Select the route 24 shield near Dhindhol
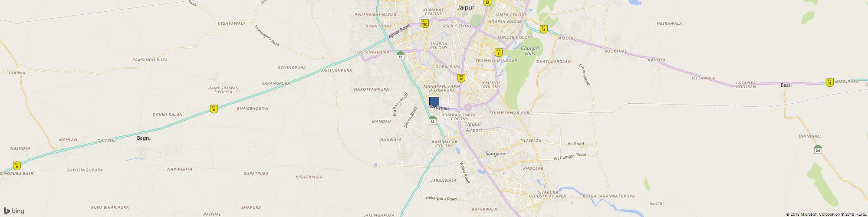Viewport: 868px width, 217px height. [x=818, y=149]
